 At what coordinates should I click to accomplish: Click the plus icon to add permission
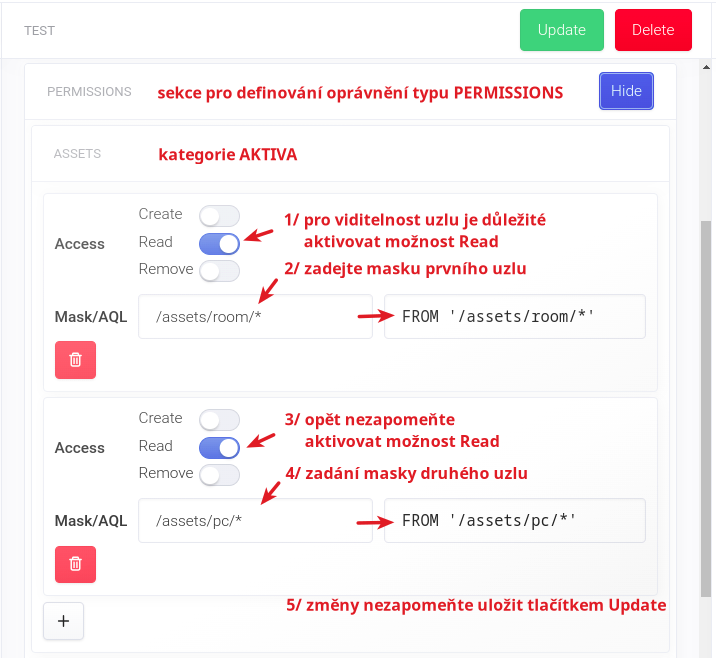pos(64,621)
